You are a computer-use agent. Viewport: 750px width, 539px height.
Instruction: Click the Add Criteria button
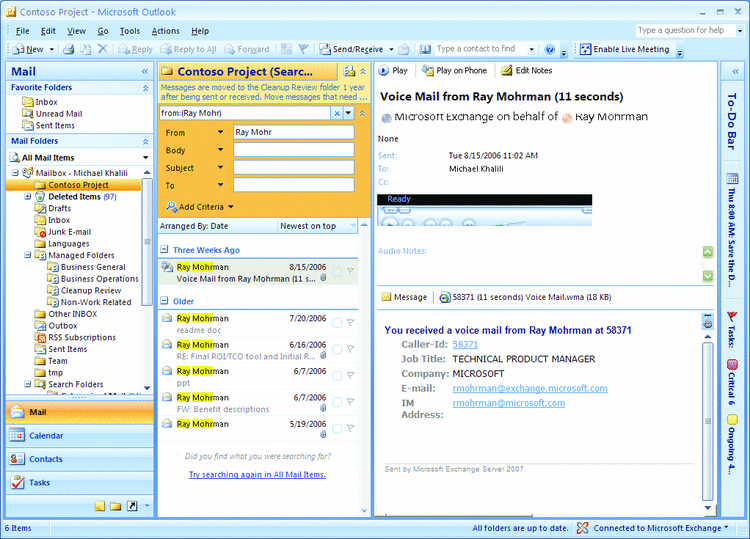[x=201, y=207]
